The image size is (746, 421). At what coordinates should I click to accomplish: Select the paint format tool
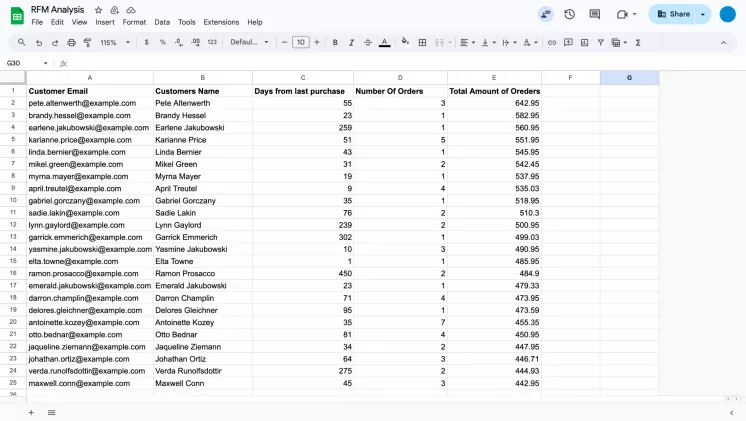[x=87, y=43]
